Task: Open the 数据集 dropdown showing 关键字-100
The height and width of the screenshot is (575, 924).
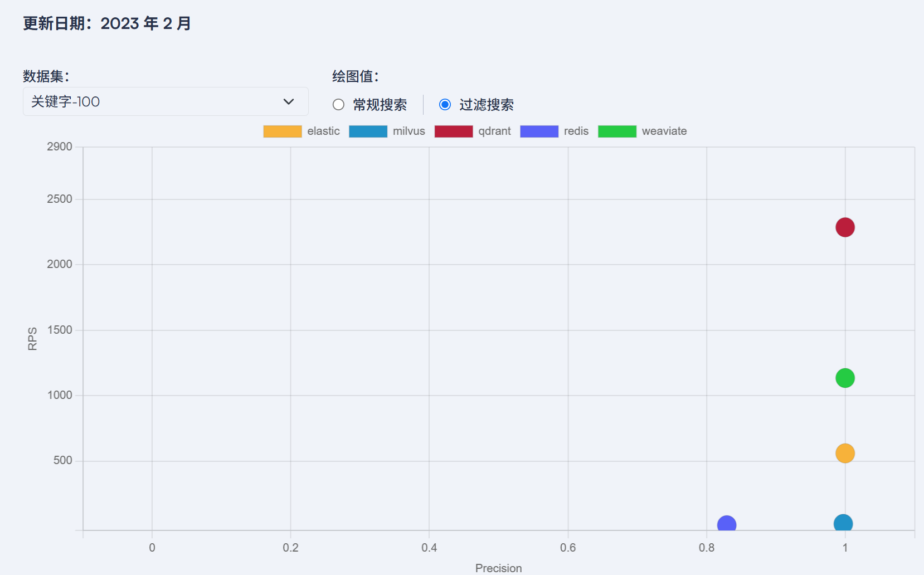Action: [166, 101]
